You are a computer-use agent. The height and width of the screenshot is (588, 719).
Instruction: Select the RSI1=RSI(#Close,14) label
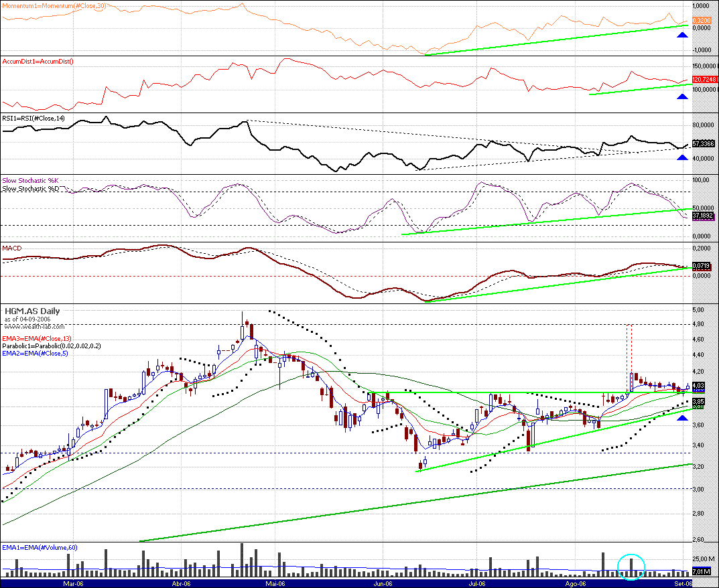pos(34,119)
